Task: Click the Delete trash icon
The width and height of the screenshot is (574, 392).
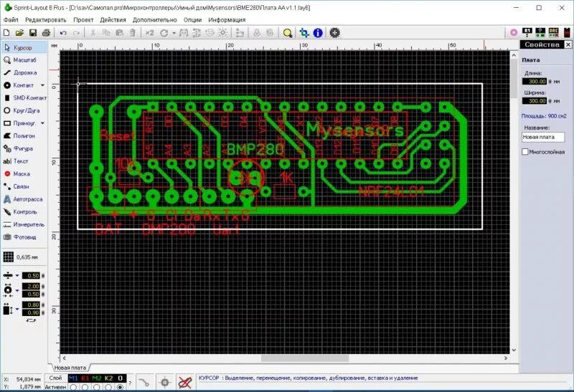Action: tap(133, 33)
